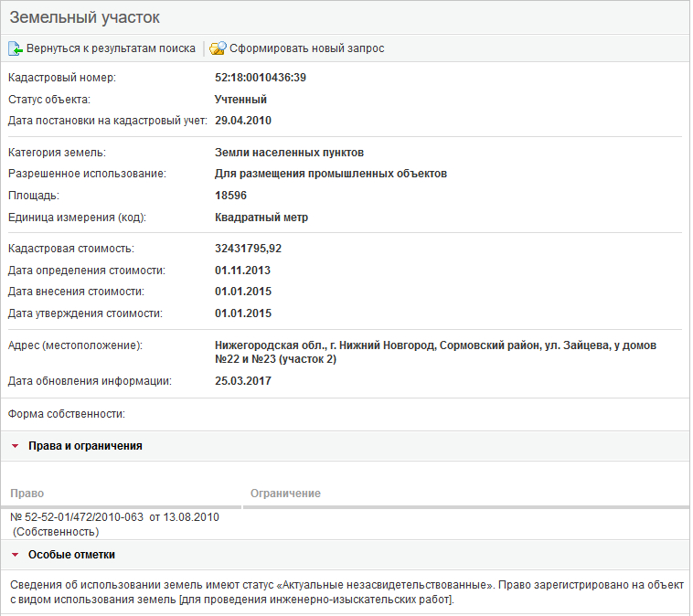Image resolution: width=693 pixels, height=616 pixels.
Task: Collapse the "Права и ограничения" triangle
Action: [16, 446]
